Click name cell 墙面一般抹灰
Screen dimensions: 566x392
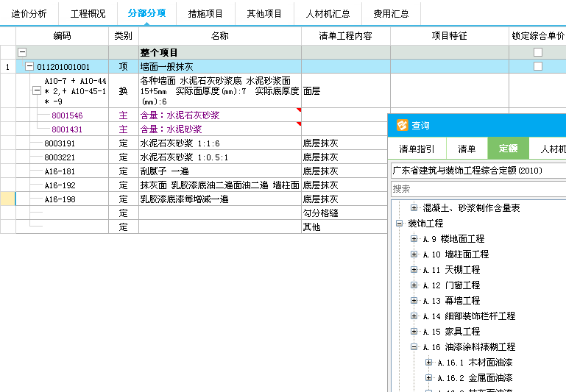click(220, 67)
